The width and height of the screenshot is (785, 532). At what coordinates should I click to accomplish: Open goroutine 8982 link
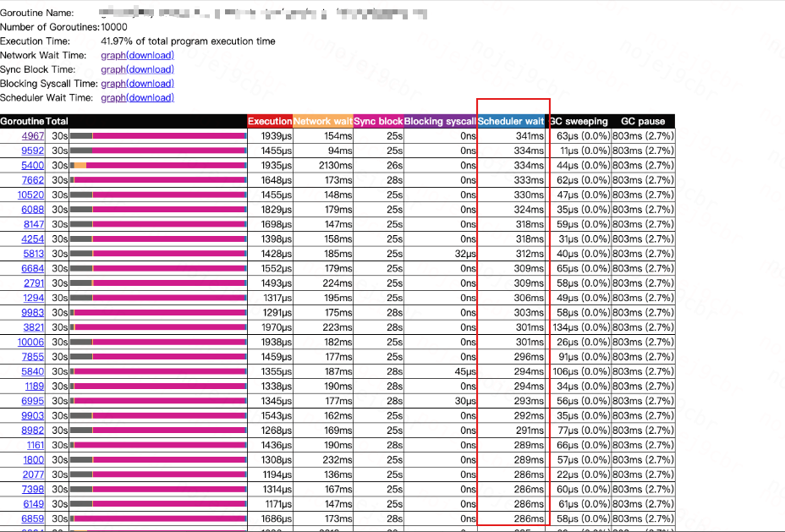(x=33, y=431)
